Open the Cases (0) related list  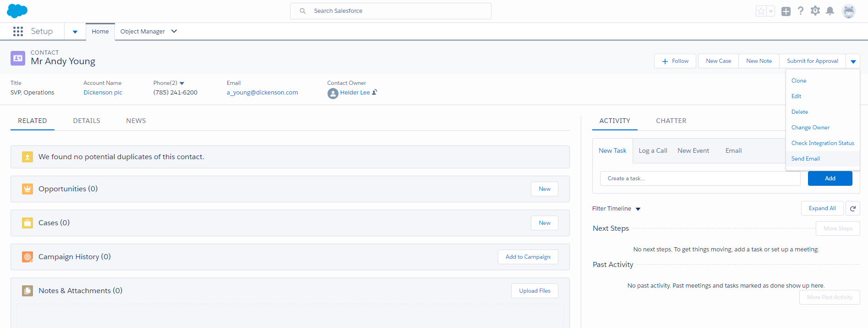(x=54, y=223)
